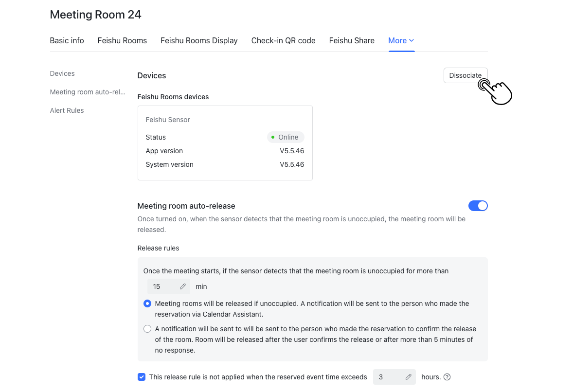573x392 pixels.
Task: Click the help question mark icon after hours
Action: coord(447,377)
